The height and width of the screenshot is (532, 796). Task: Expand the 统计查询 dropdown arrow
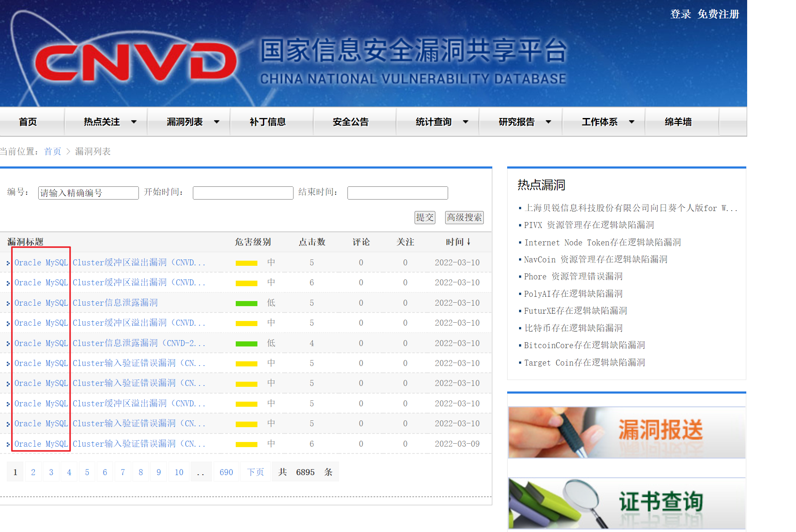pyautogui.click(x=466, y=122)
